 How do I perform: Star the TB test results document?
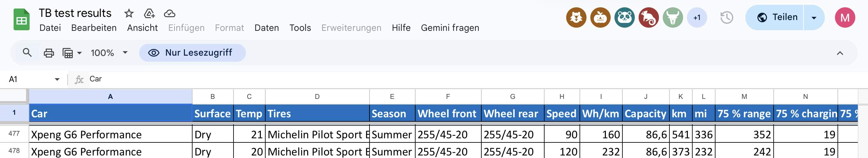129,13
